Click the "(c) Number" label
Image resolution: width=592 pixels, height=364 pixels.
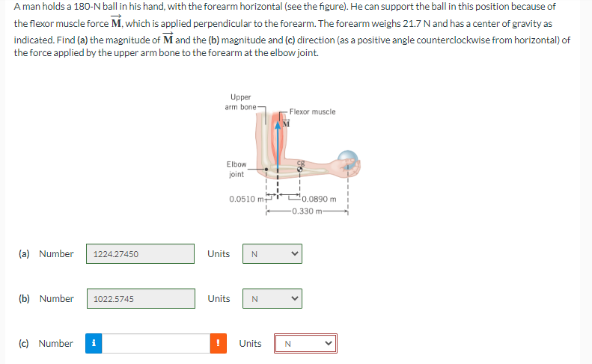pos(46,344)
